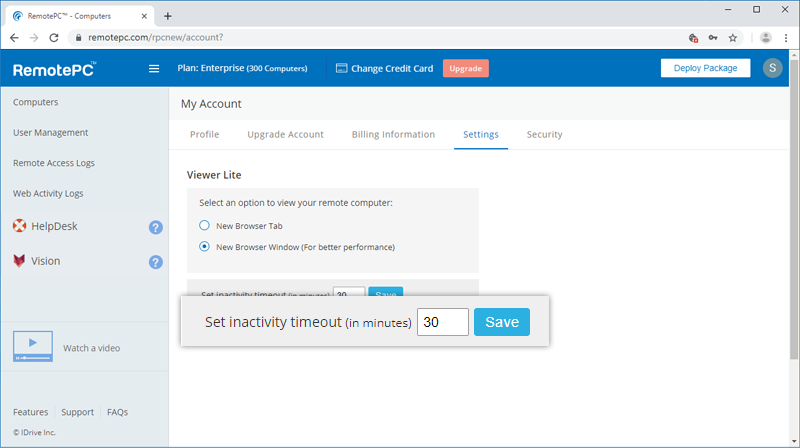Click the page vertical scrollbar

794,209
